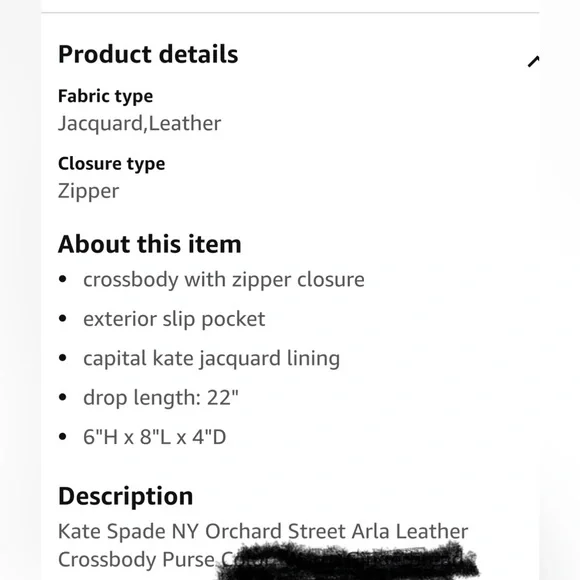The width and height of the screenshot is (580, 580).
Task: Click the Jacquard,Leather fabric value
Action: pyautogui.click(x=139, y=124)
